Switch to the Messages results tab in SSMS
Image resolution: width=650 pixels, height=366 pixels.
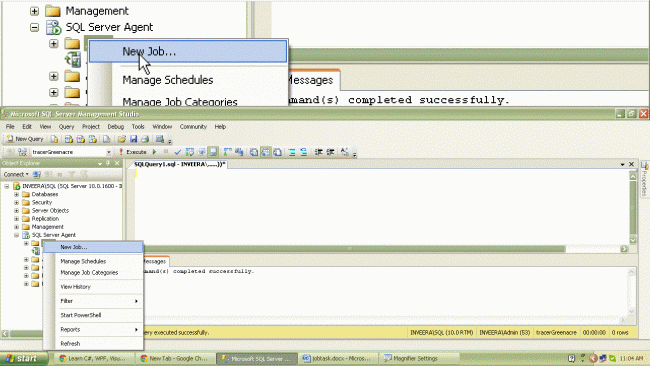coord(156,261)
